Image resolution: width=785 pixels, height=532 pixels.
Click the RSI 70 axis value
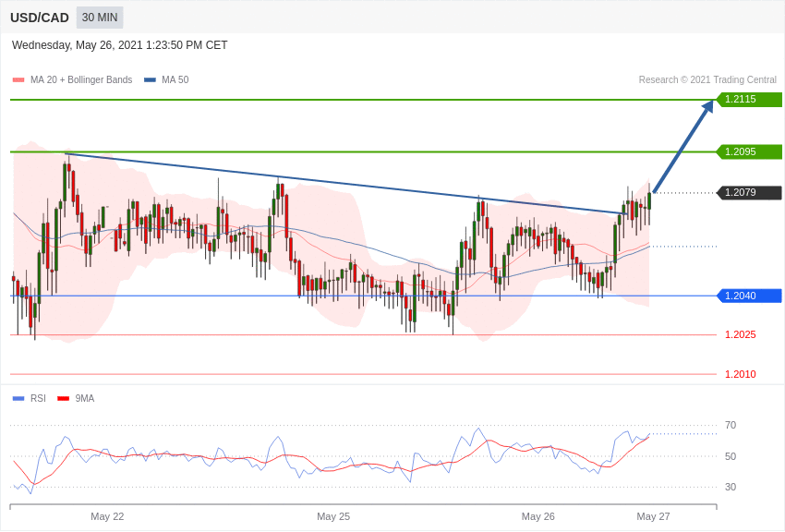(731, 426)
